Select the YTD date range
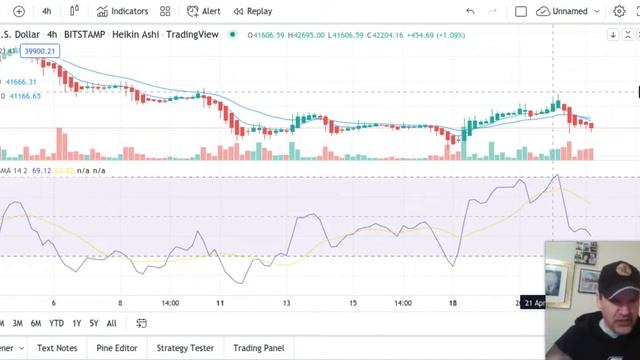640x360 pixels. tap(56, 323)
